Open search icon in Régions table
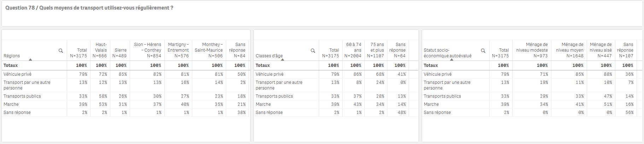Image resolution: width=644 pixels, height=144 pixels. pos(61,51)
